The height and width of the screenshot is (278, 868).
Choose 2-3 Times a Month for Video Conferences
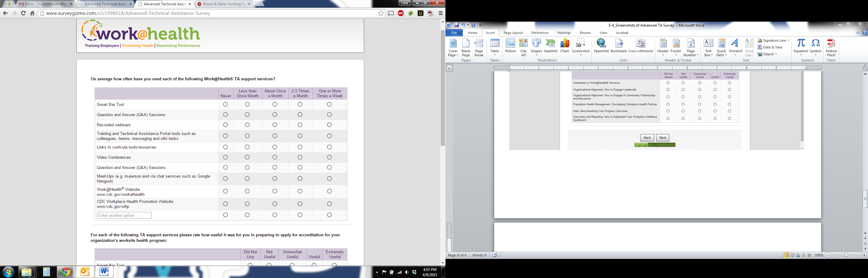[300, 157]
